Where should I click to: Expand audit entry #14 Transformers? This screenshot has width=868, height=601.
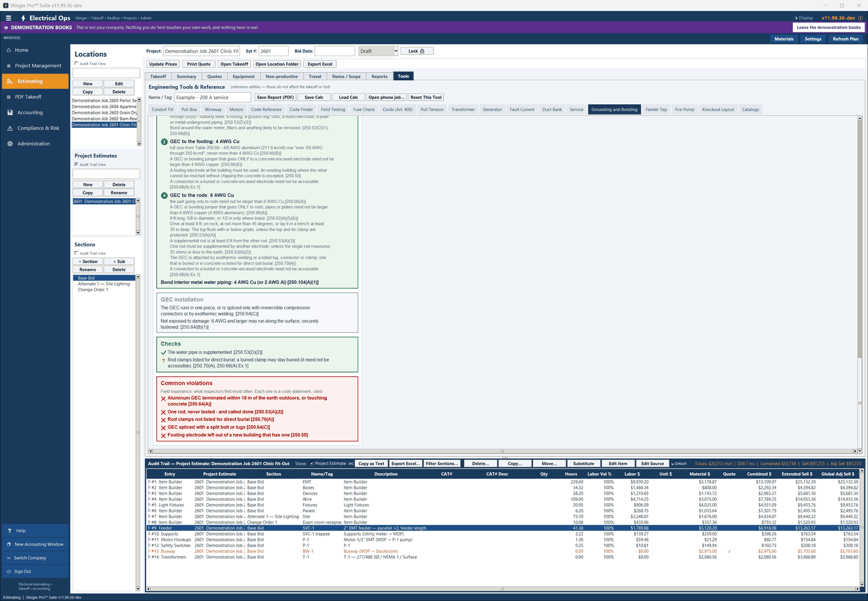(149, 557)
